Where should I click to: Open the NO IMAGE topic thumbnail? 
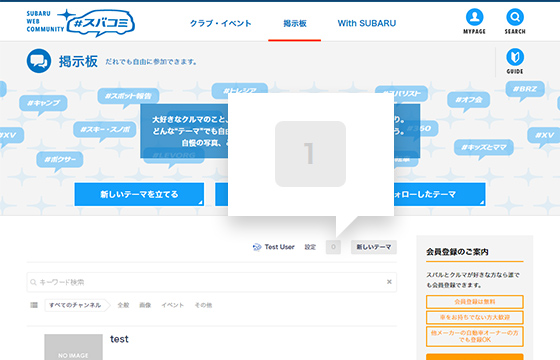click(73, 347)
